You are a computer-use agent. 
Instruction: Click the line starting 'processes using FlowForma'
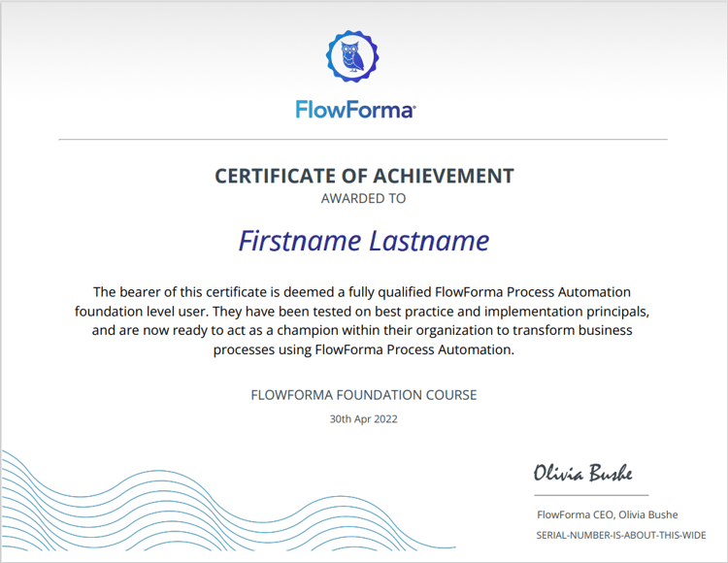point(364,349)
